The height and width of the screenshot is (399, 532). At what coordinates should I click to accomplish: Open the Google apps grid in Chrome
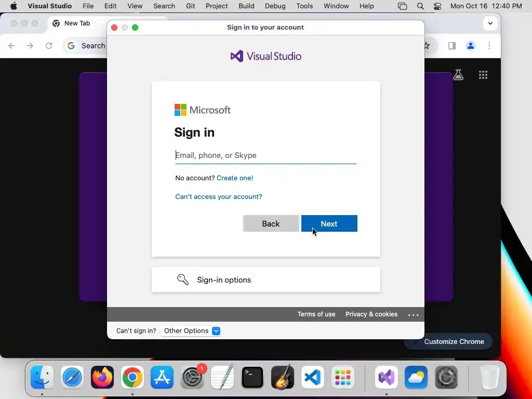pos(483,75)
